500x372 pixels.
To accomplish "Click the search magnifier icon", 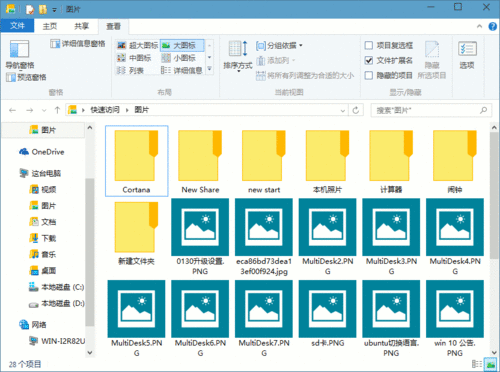I will point(483,110).
